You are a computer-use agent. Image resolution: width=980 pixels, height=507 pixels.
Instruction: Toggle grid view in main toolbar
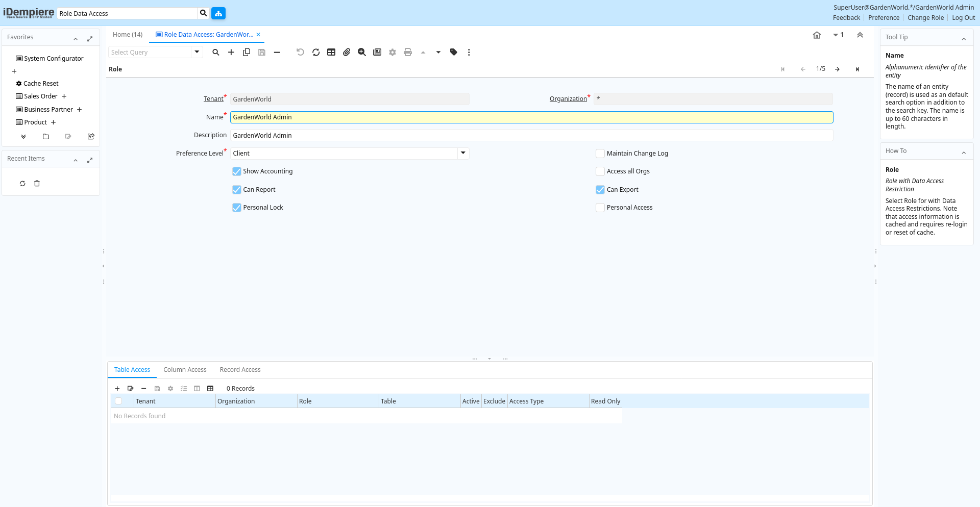pos(331,53)
